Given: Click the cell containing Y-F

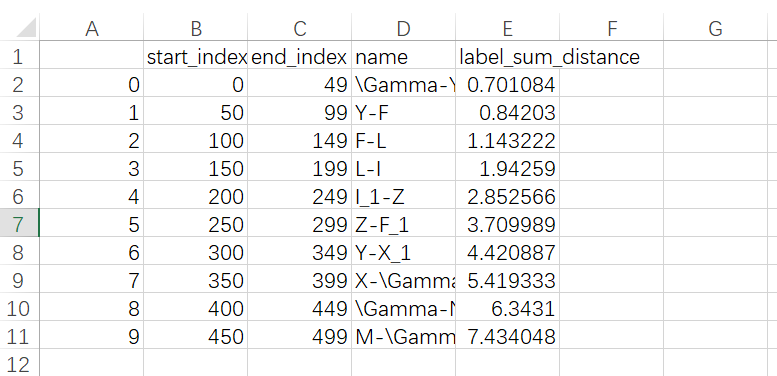Looking at the screenshot, I should [x=403, y=112].
